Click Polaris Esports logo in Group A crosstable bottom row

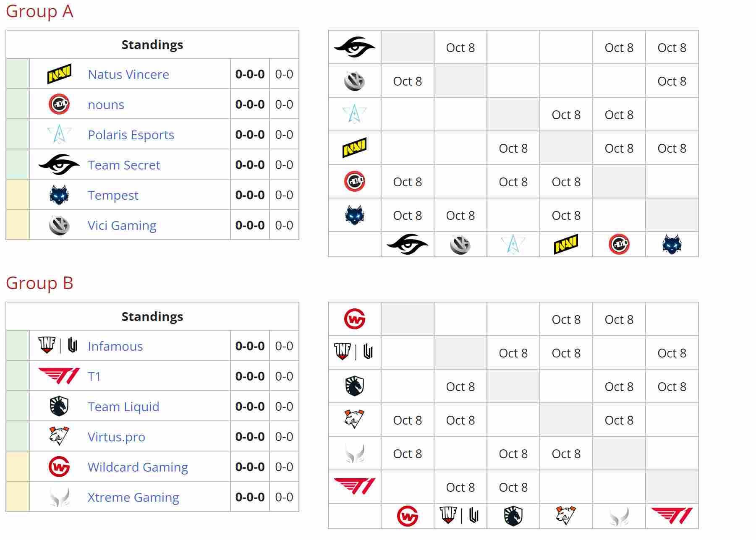coord(513,245)
